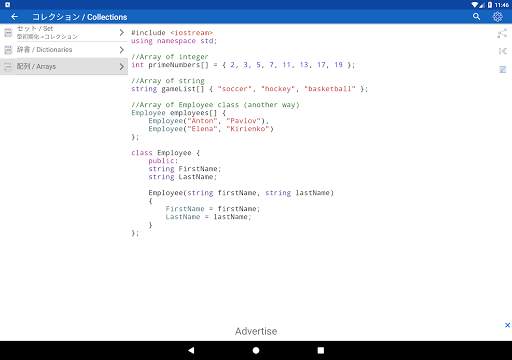Tap the notification icon in the status bar
Screen dimensions: 512x360
click(7, 5)
